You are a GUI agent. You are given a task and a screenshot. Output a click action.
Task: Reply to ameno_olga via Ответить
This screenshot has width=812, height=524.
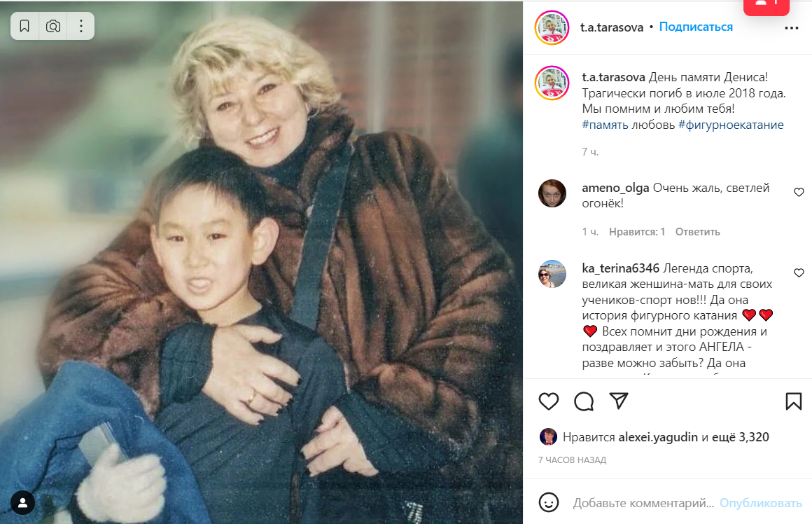[x=697, y=232]
